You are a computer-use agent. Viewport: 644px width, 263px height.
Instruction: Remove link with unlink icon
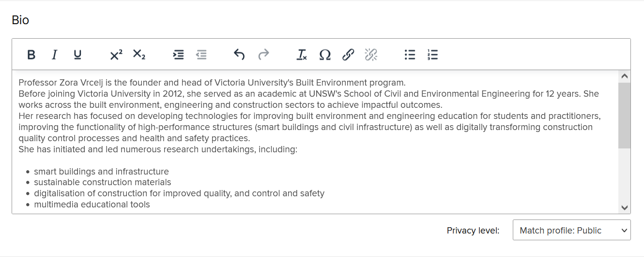click(371, 55)
